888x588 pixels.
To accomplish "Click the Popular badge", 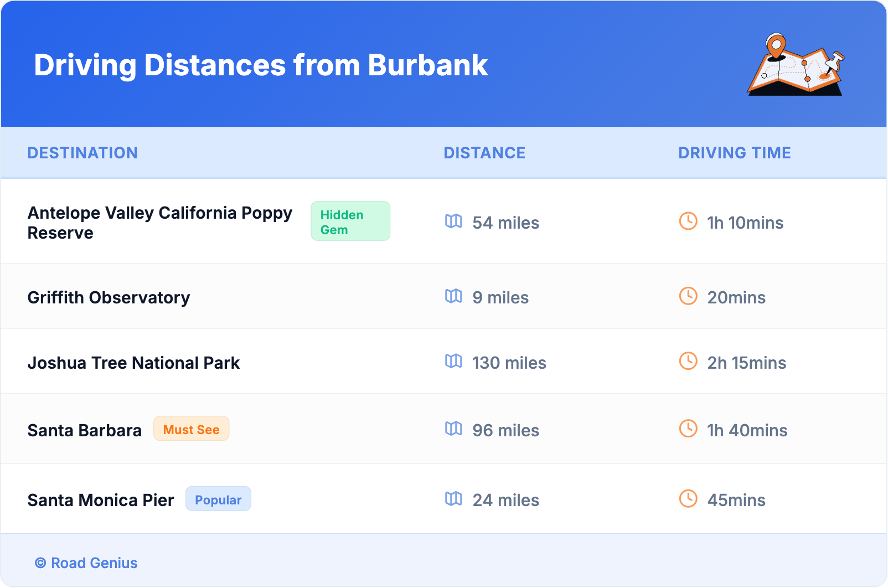I will pyautogui.click(x=218, y=499).
